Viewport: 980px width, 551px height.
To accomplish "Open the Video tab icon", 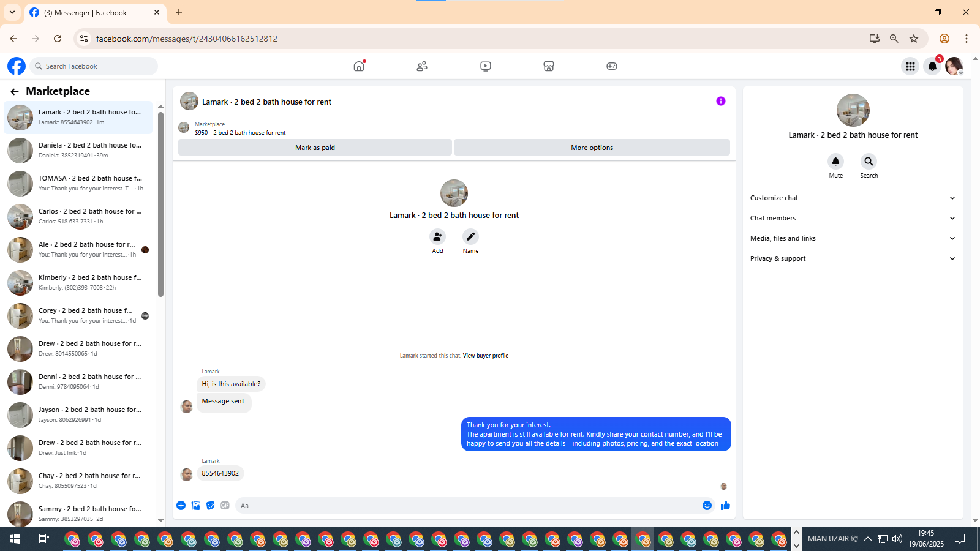I will [x=486, y=66].
